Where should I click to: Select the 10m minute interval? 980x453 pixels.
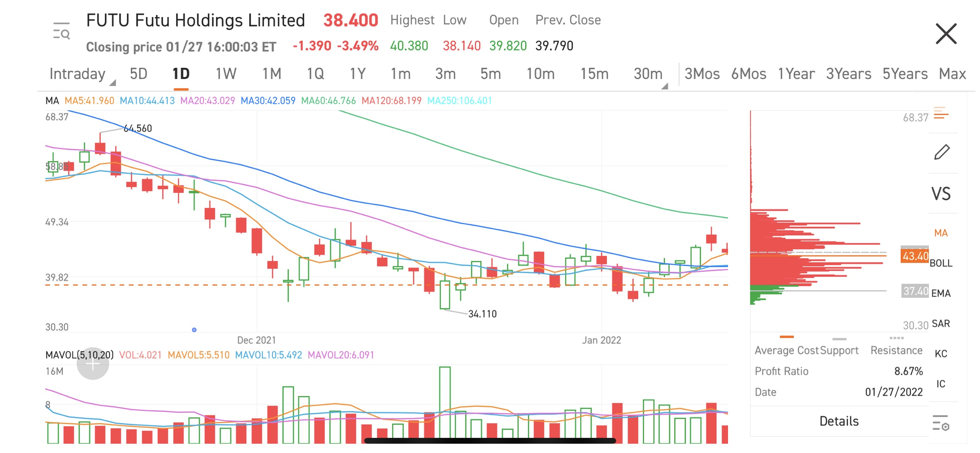coord(541,74)
